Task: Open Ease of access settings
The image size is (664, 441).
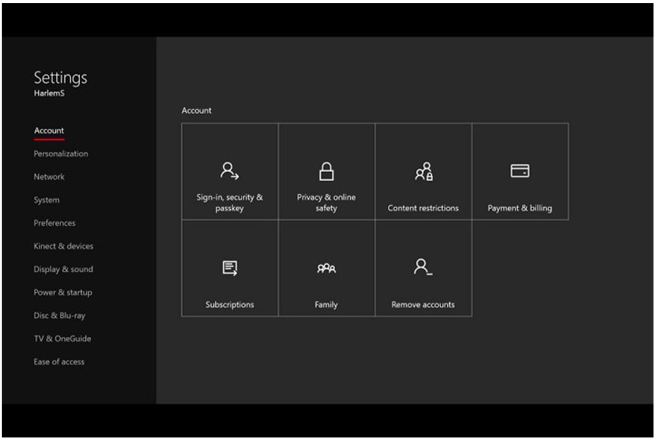Action: [x=59, y=362]
